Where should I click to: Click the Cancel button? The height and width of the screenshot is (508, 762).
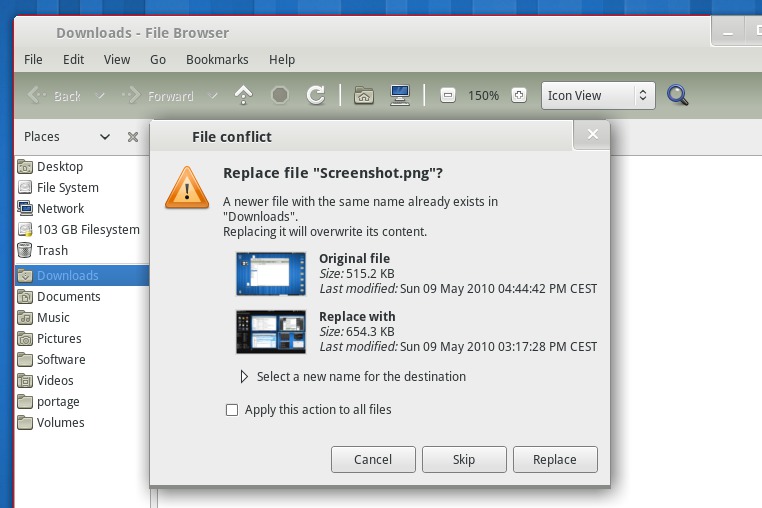(x=373, y=459)
